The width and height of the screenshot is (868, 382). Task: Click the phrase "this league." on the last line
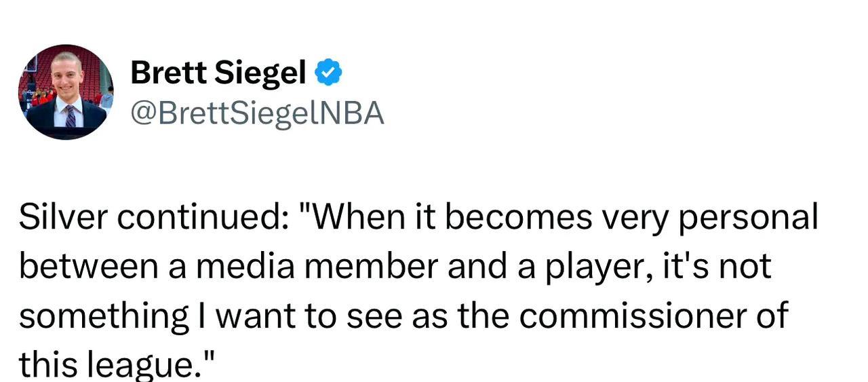pyautogui.click(x=108, y=365)
